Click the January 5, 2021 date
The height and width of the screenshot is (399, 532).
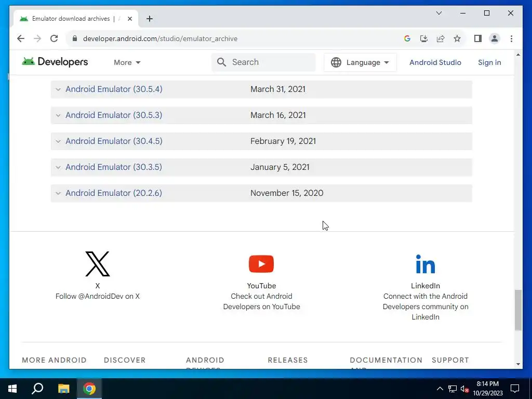point(280,167)
